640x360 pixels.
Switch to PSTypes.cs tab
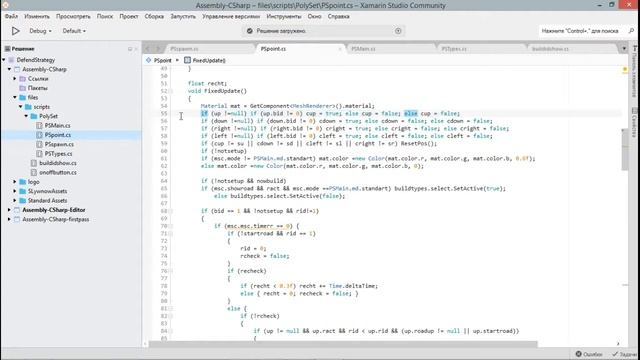(x=454, y=49)
